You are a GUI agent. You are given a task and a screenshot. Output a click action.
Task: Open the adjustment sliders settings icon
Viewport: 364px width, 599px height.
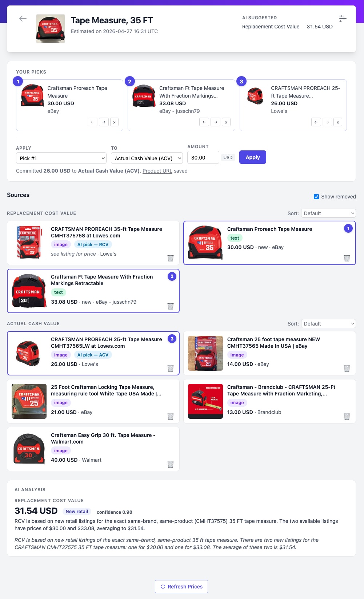coord(343,18)
